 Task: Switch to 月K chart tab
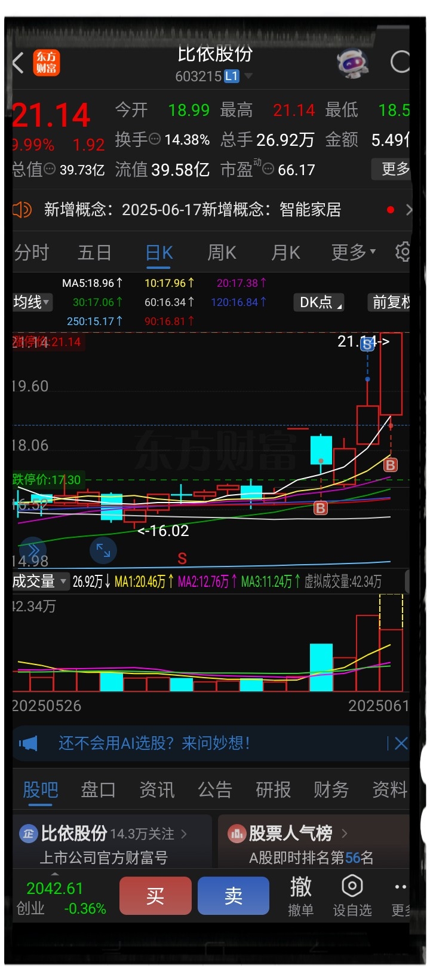(285, 253)
